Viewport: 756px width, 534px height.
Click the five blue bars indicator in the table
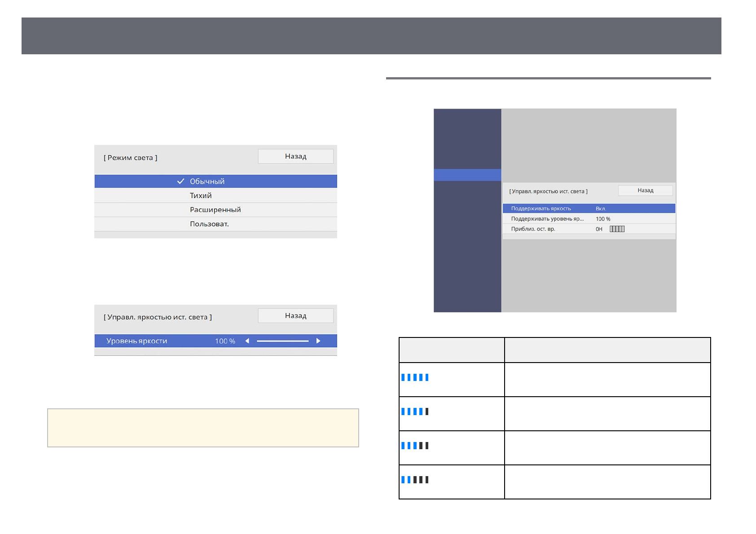coord(415,377)
